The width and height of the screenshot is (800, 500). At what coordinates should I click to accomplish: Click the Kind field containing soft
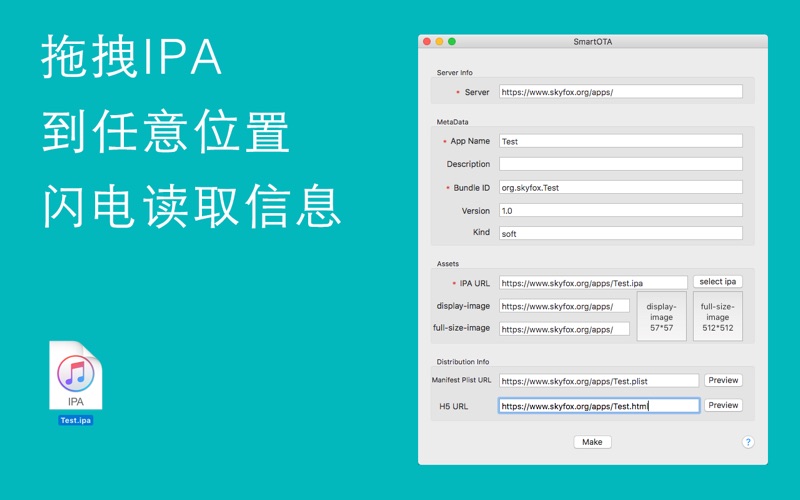(620, 233)
